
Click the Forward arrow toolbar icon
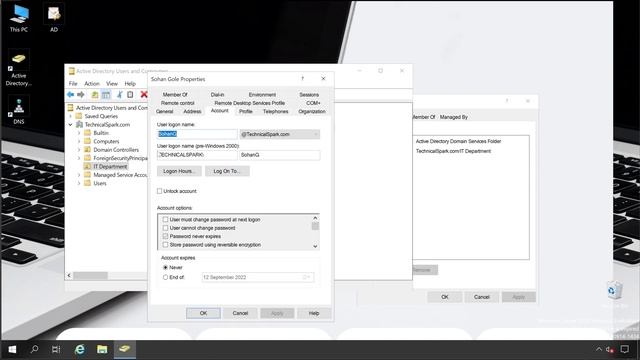(x=81, y=95)
